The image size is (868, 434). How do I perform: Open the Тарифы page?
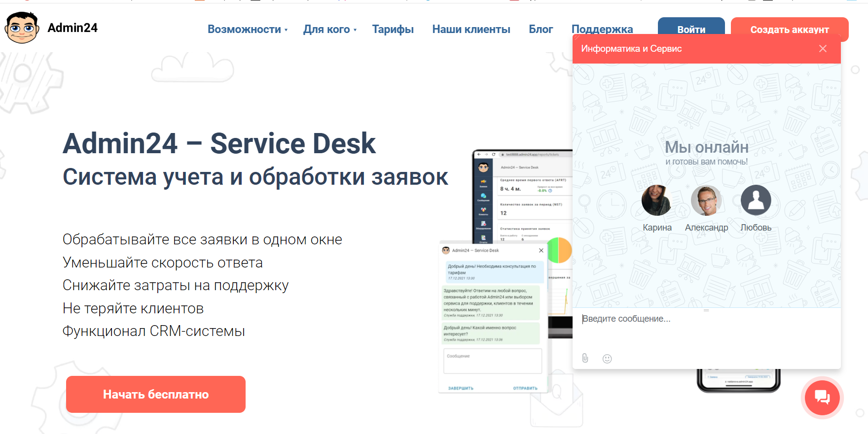(393, 29)
